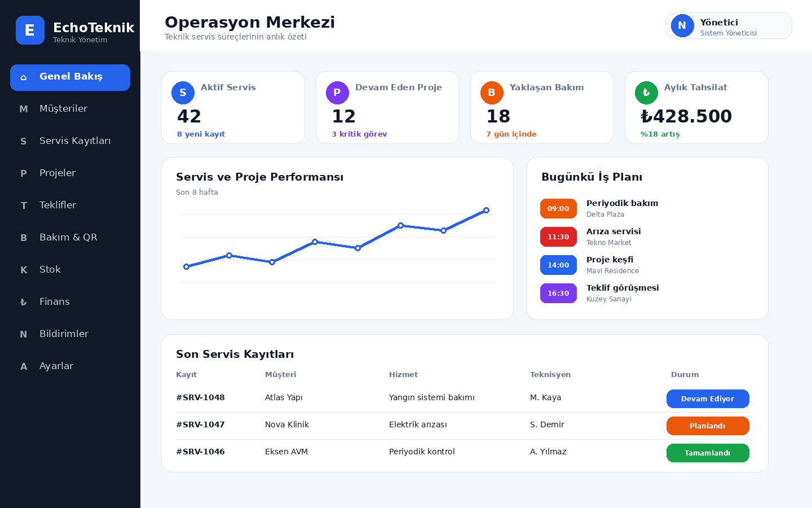The image size is (812, 508).
Task: Click the Yönetici profile avatar
Action: pyautogui.click(x=682, y=26)
